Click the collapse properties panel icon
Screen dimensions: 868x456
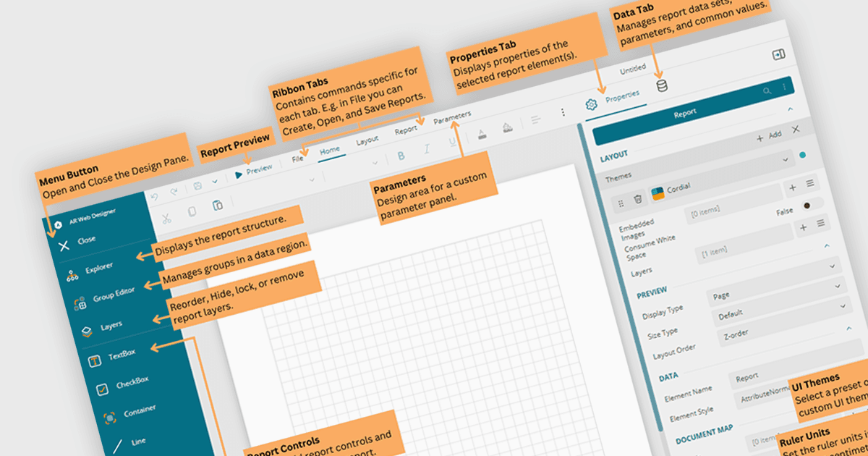coord(778,55)
